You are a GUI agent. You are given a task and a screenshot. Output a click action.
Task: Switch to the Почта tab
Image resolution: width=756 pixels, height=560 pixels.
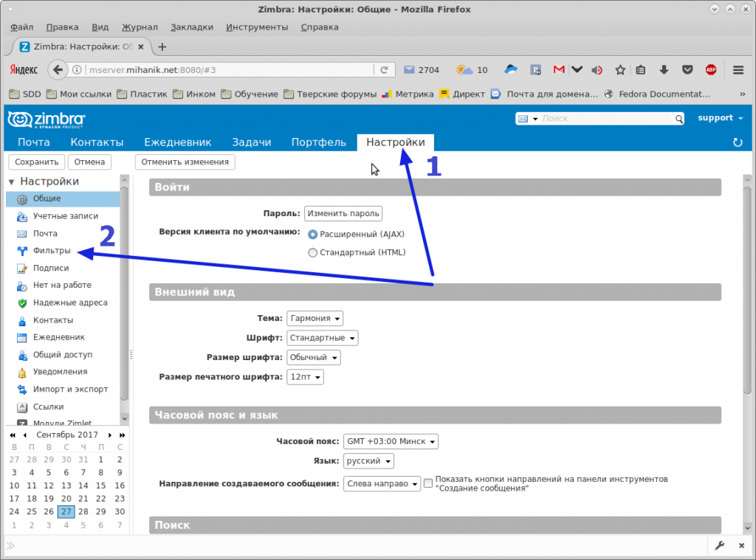pos(34,142)
